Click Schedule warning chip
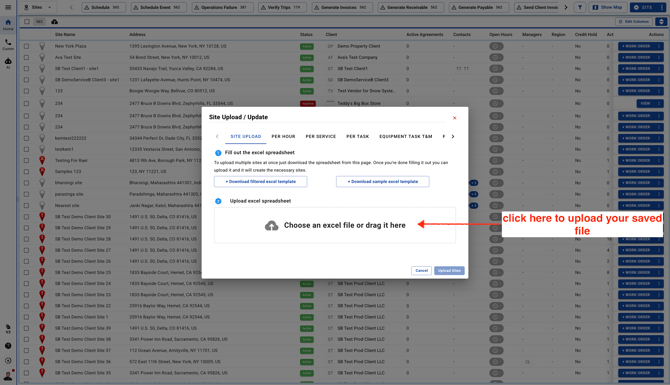This screenshot has height=385, width=670. pyautogui.click(x=103, y=7)
